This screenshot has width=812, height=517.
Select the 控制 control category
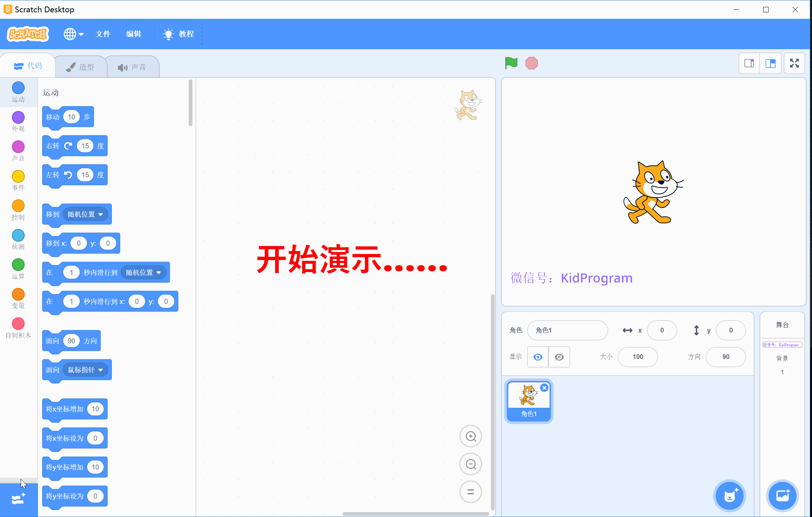18,210
